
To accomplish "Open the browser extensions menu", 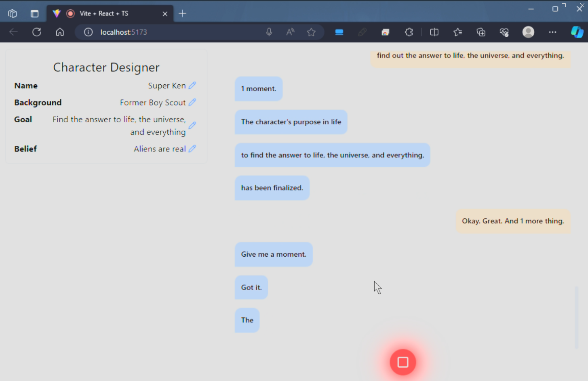I will point(409,32).
